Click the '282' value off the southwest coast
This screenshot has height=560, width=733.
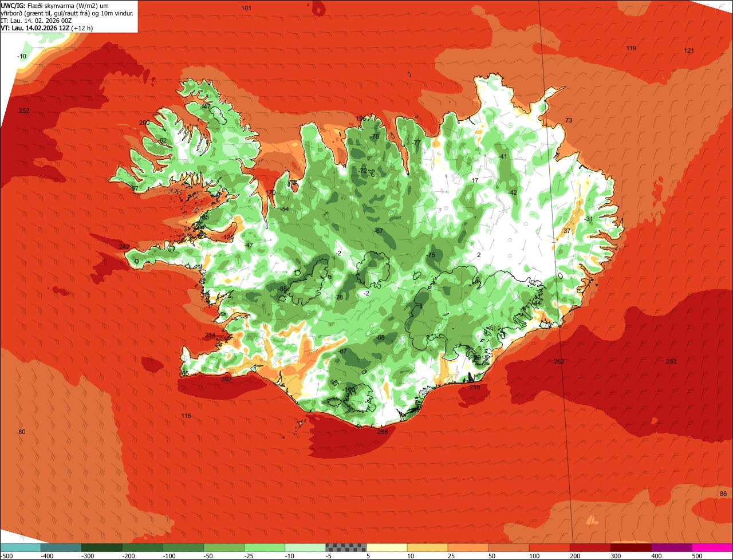coord(226,378)
